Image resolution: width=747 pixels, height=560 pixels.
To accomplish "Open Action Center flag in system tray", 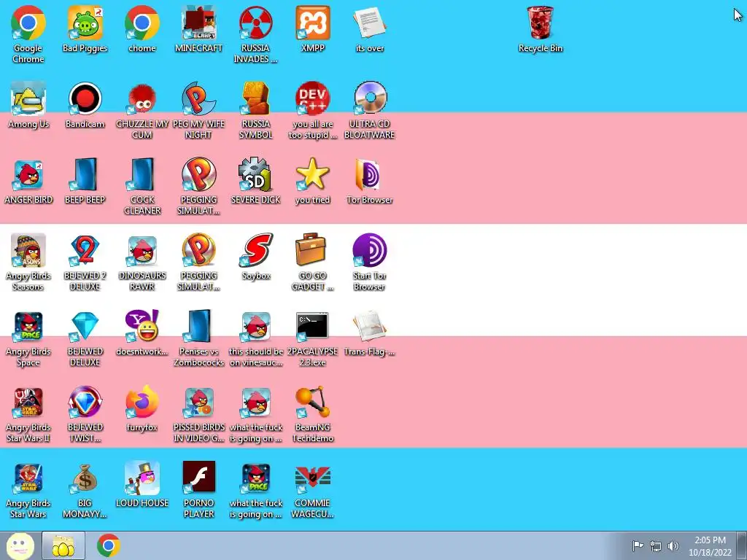I will 638,545.
